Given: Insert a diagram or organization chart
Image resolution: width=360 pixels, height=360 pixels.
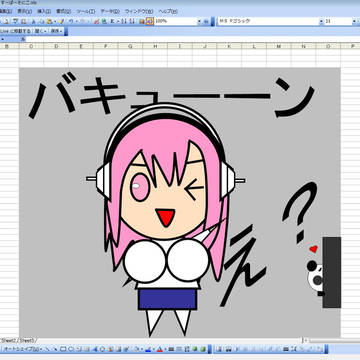Looking at the screenshot, I should [102, 349].
